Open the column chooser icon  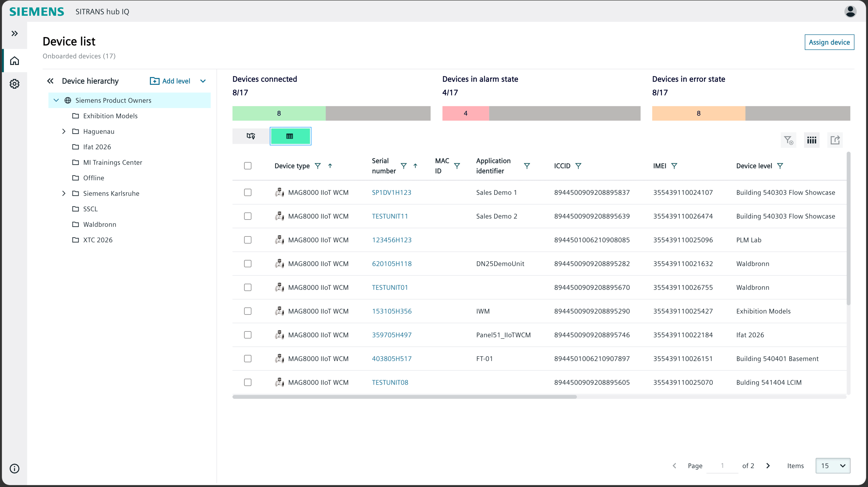(812, 140)
